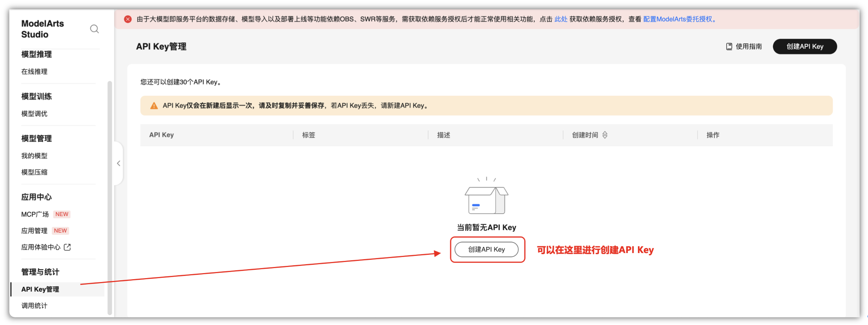The image size is (868, 325).
Task: Go to 我的模型 in the sidebar
Action: (34, 156)
